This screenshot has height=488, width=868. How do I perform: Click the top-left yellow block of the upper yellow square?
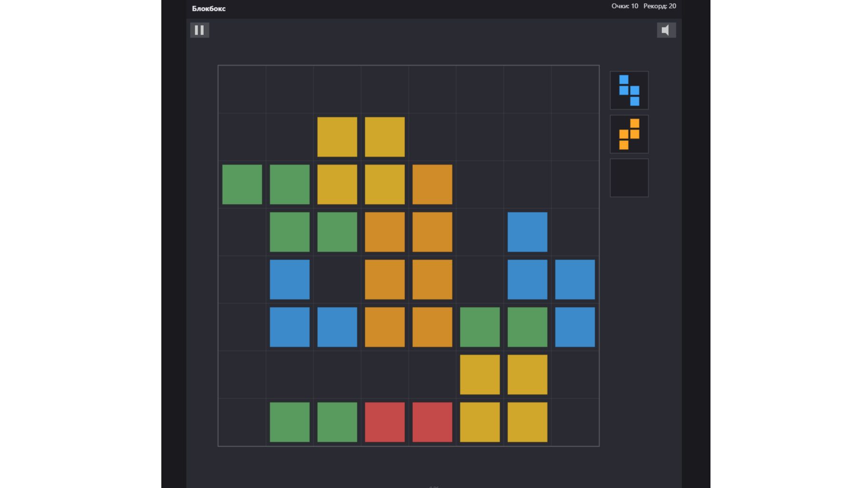(337, 137)
